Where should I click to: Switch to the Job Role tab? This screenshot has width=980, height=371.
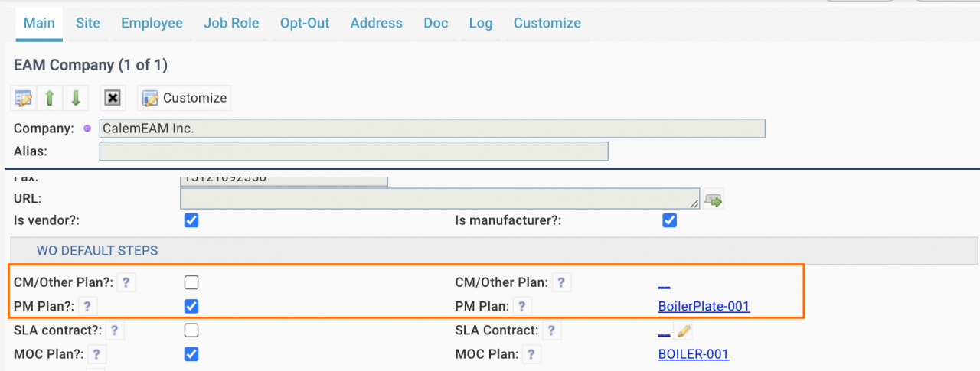click(231, 23)
